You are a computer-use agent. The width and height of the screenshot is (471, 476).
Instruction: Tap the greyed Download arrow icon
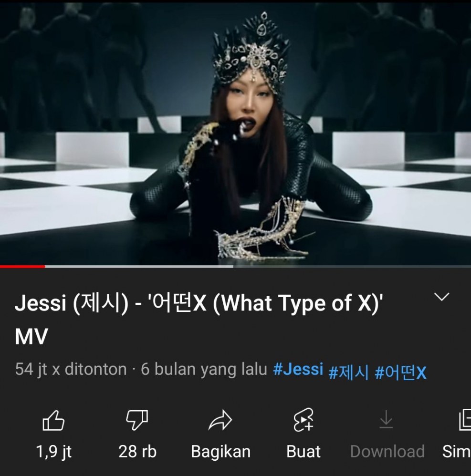click(x=386, y=420)
